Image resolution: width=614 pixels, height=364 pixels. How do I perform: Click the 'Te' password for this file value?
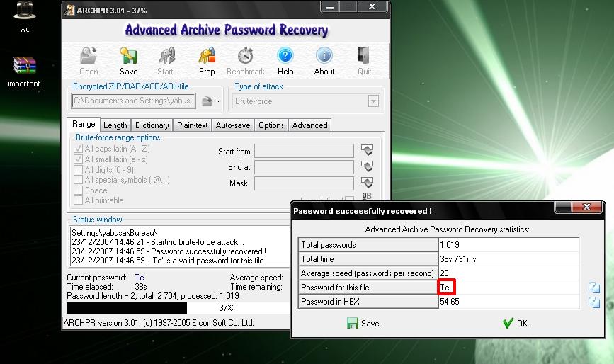tap(445, 288)
